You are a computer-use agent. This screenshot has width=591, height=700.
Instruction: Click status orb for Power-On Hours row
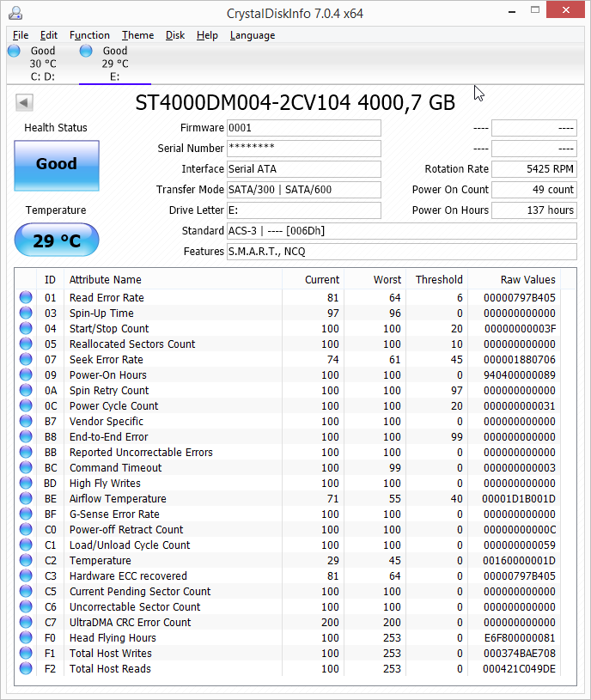click(x=26, y=375)
